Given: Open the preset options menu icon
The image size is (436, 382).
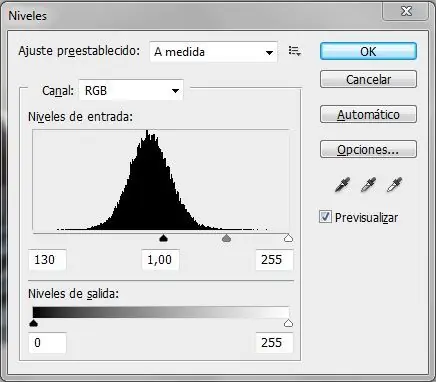Looking at the screenshot, I should (295, 51).
